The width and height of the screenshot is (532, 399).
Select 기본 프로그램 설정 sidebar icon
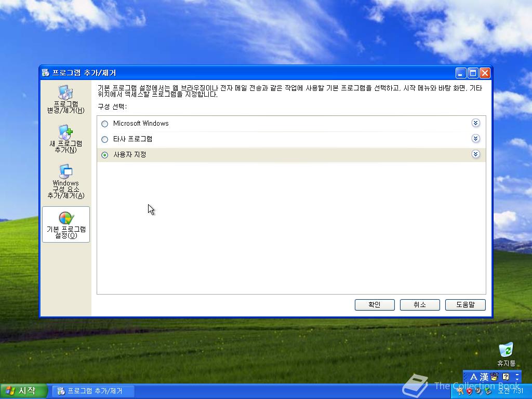click(66, 224)
